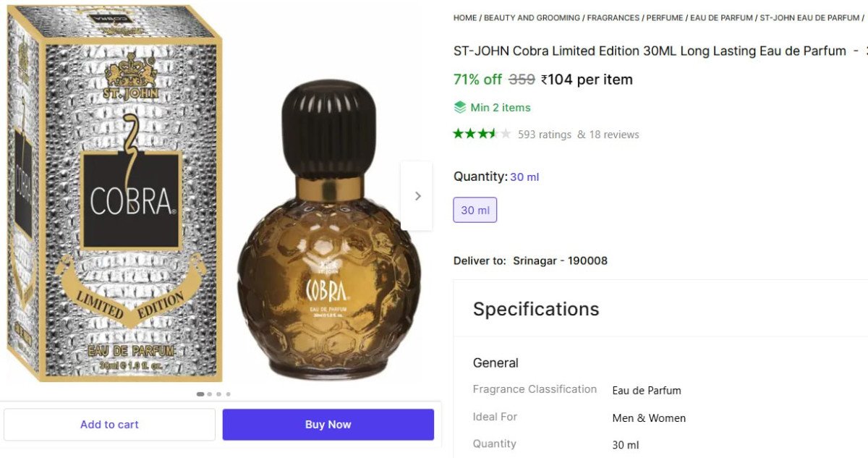Screen dimensions: 868x458
Task: Jump to the last carousel dot
Action: pyautogui.click(x=228, y=394)
